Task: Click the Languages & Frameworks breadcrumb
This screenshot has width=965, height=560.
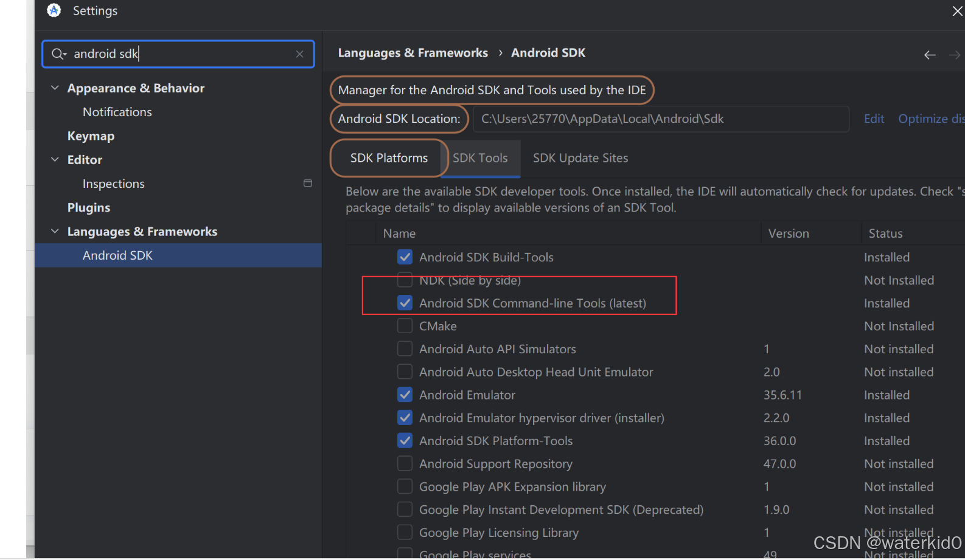Action: [x=413, y=53]
